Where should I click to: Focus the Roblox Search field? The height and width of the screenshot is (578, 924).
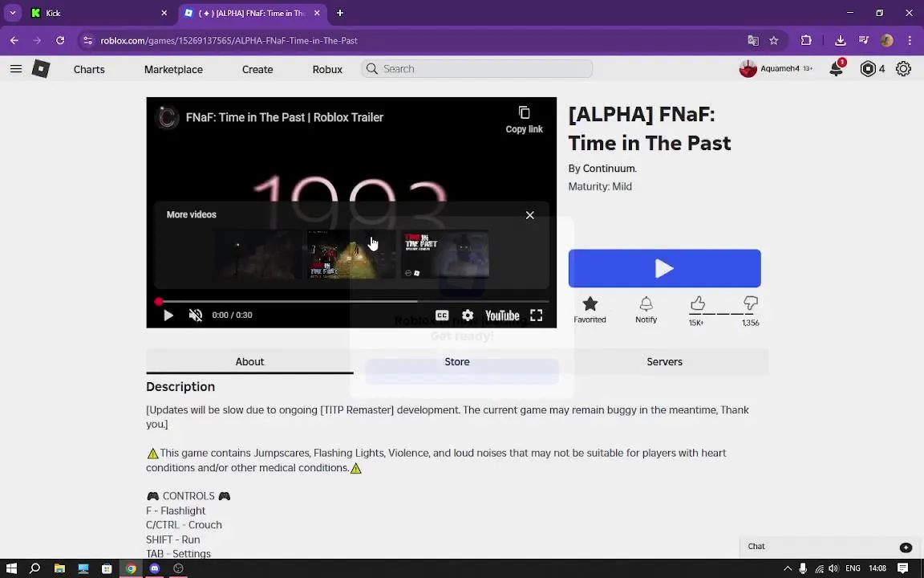pyautogui.click(x=476, y=69)
